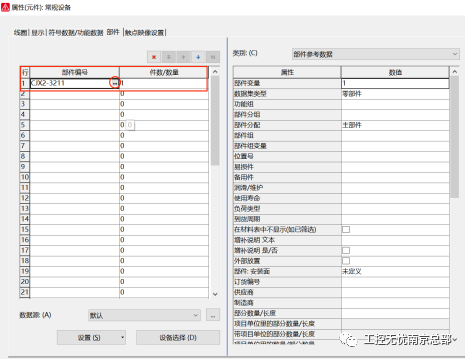This screenshot has height=360, width=466.
Task: Select the 部件 tab
Action: point(113,32)
